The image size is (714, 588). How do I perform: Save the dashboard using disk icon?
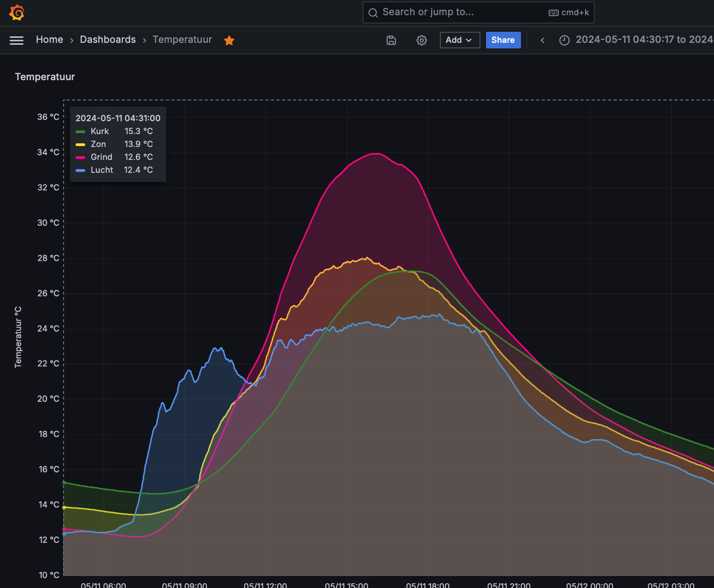391,40
